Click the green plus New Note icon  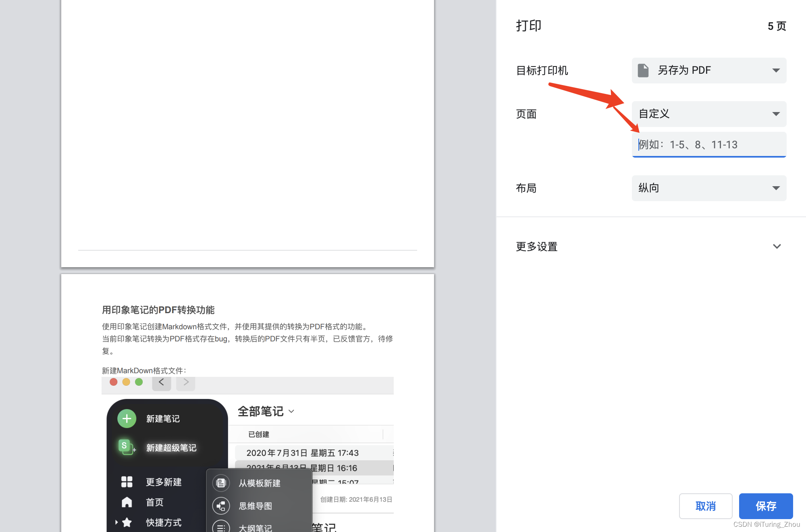coord(127,419)
